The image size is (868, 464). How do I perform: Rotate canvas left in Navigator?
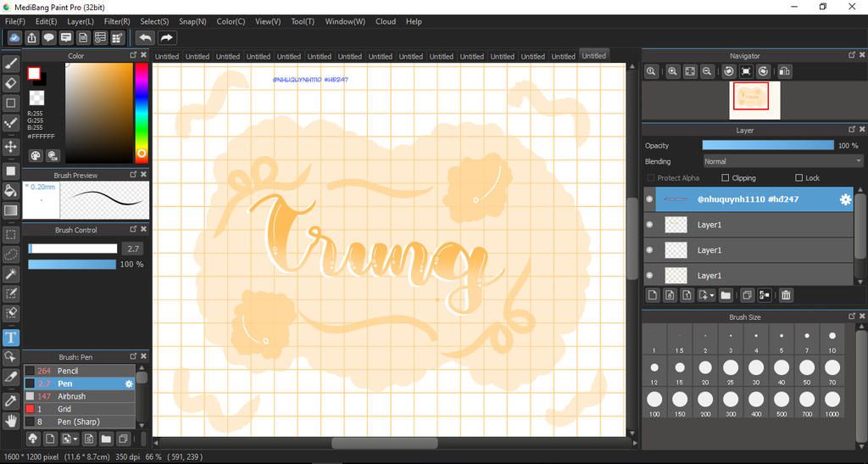729,71
